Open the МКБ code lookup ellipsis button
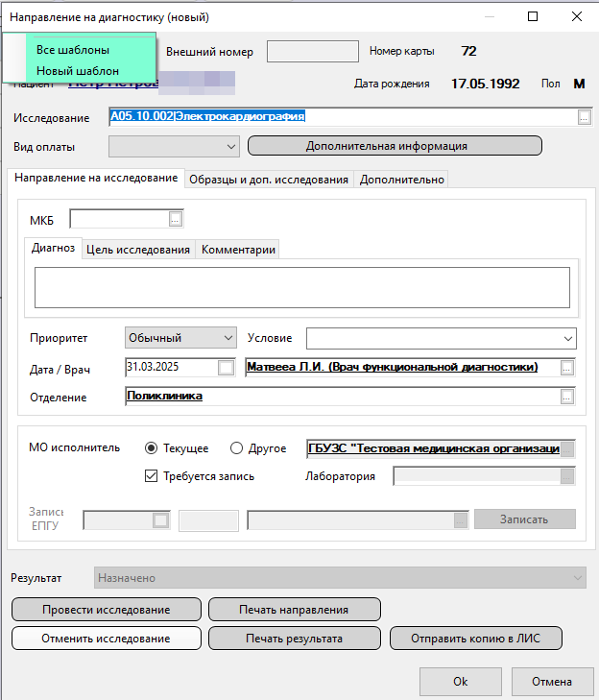Screen dimensions: 599x700 coord(176,219)
